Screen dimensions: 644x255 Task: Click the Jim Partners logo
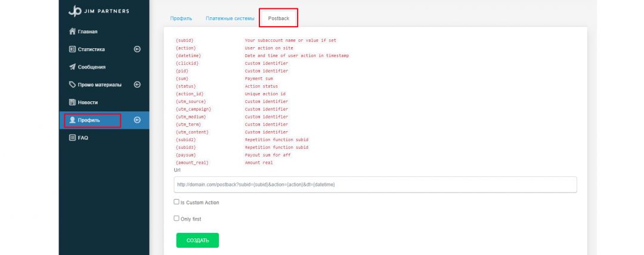tap(98, 11)
